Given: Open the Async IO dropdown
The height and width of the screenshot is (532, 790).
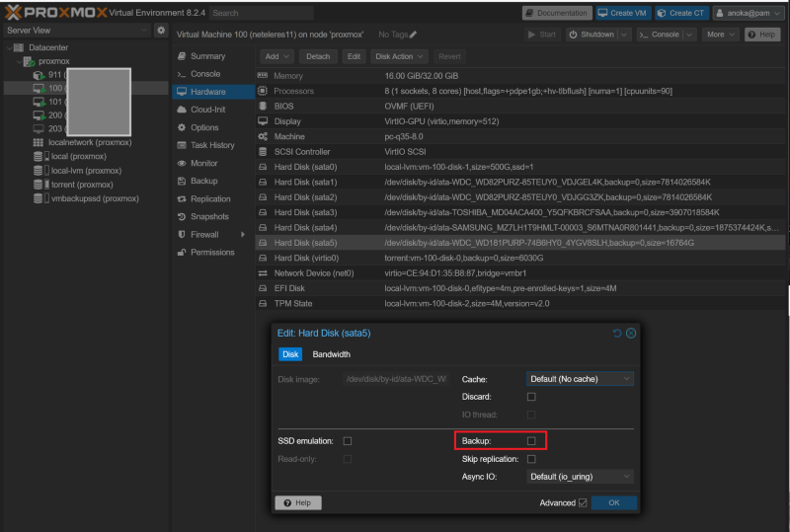Looking at the screenshot, I should 580,477.
